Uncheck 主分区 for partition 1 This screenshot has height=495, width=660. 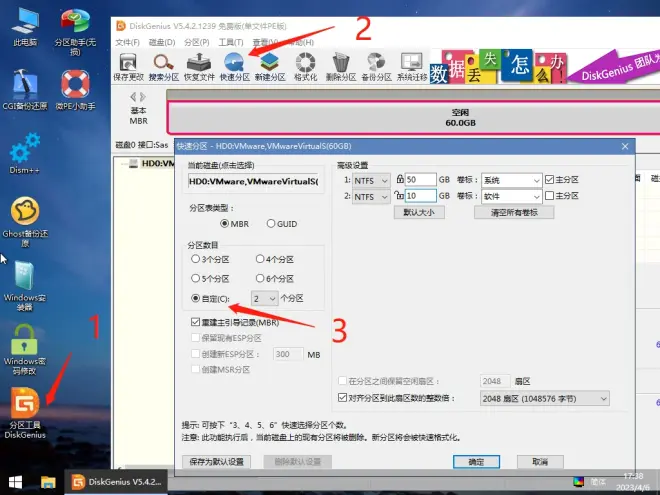click(x=549, y=180)
